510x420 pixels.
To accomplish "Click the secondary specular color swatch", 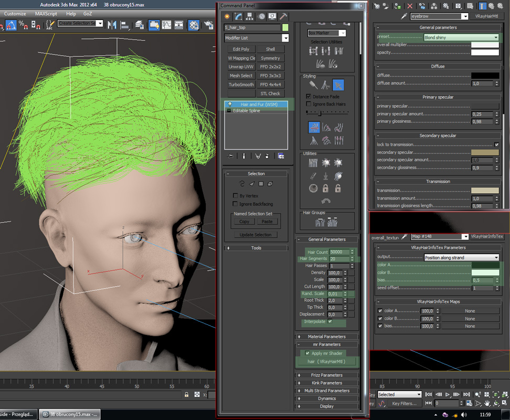I will (485, 152).
